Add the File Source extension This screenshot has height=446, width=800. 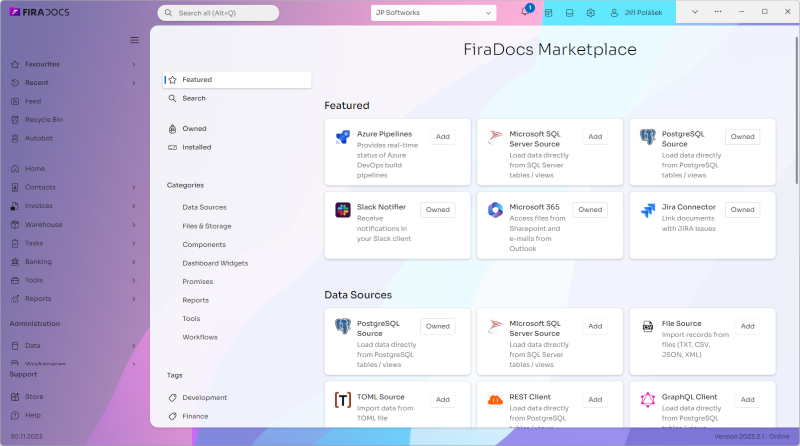coord(747,326)
